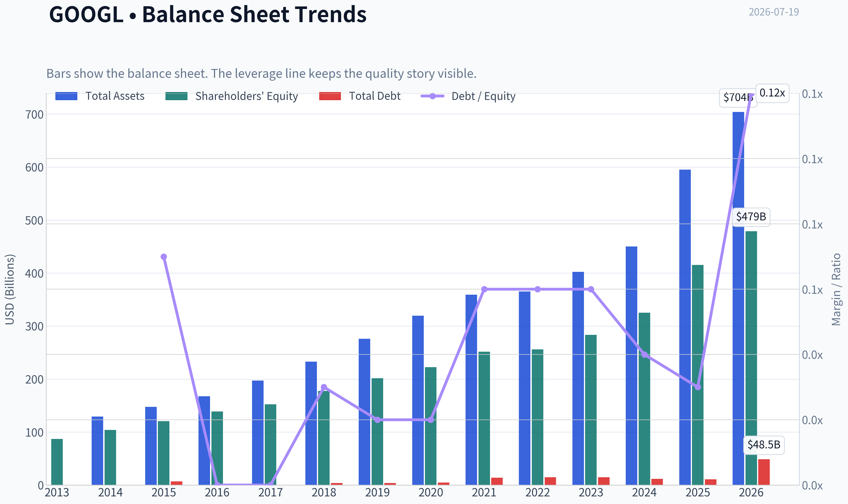The image size is (848, 504).
Task: Click the subtitle about the leverage line
Action: (x=261, y=74)
